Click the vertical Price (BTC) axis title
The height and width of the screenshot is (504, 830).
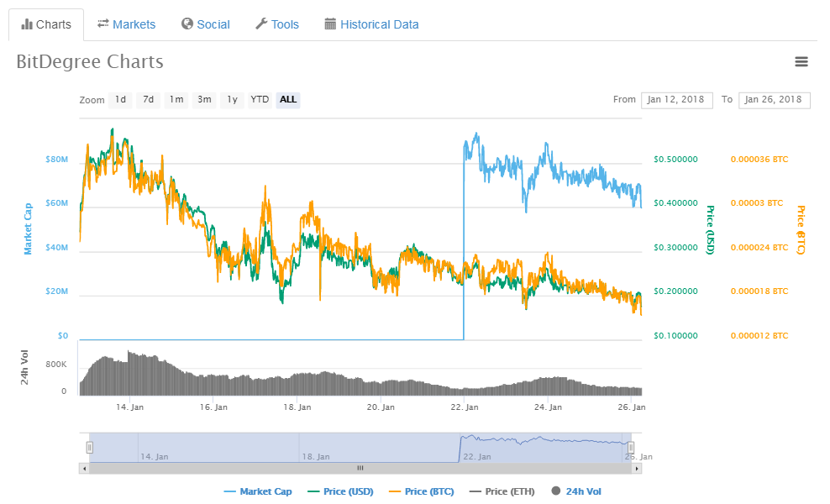click(801, 230)
